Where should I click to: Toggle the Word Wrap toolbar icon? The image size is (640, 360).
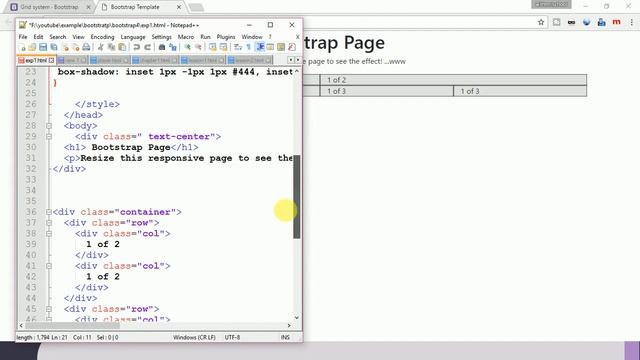point(238,47)
